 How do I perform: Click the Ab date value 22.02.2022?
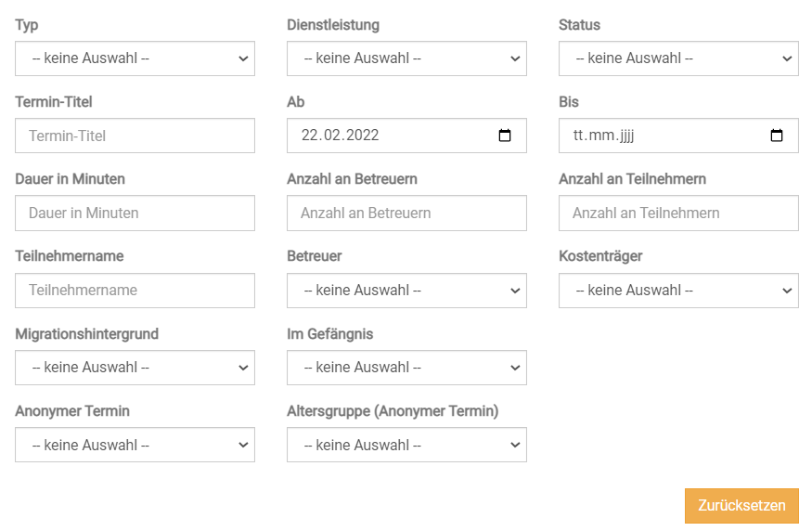(341, 136)
